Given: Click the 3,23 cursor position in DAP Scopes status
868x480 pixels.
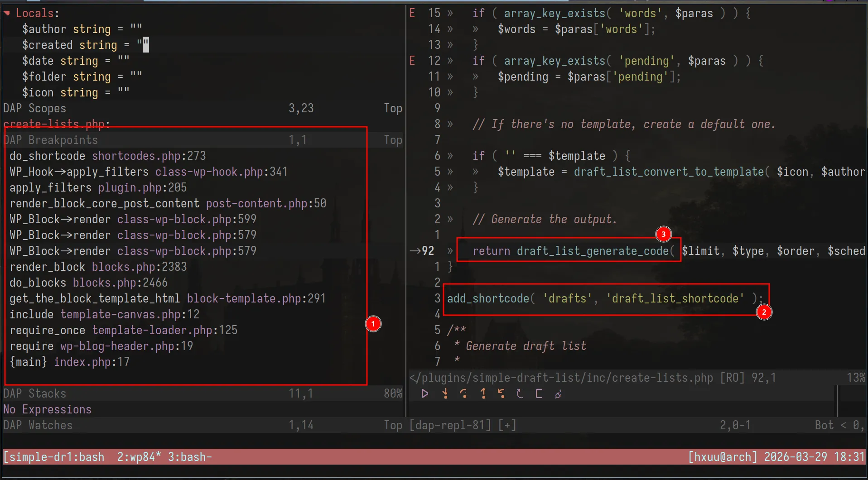Looking at the screenshot, I should tap(301, 108).
